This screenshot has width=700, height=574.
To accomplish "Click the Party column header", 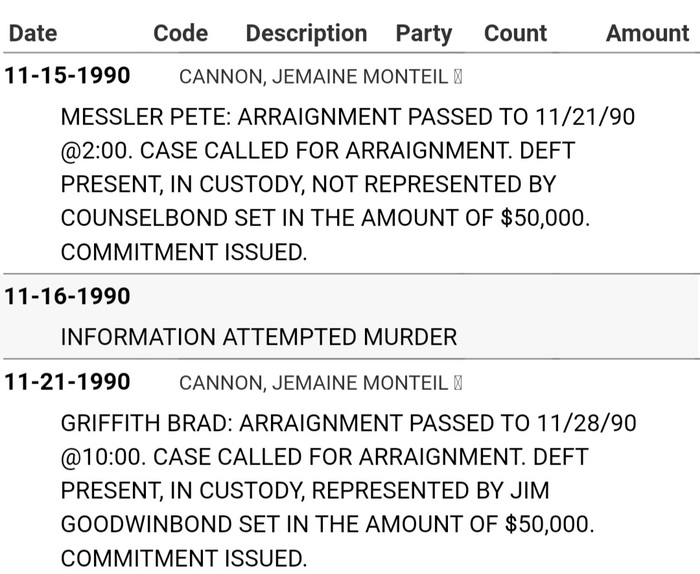I will pyautogui.click(x=424, y=33).
